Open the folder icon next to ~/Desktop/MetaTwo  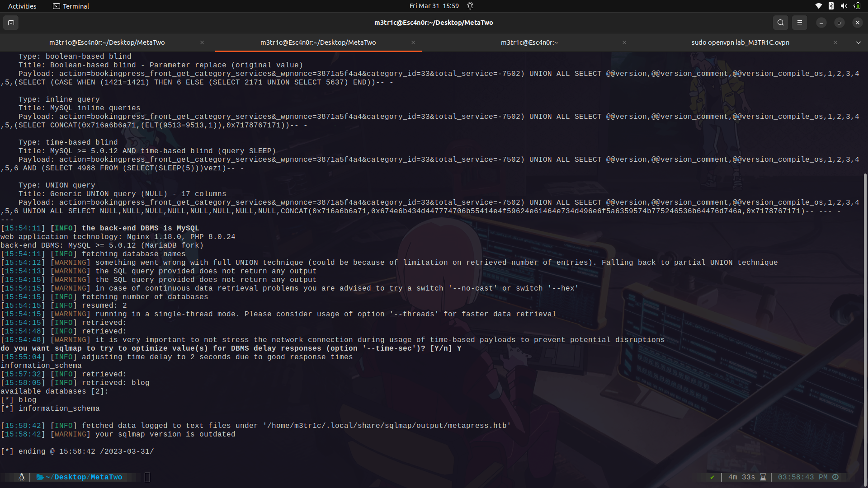coord(40,477)
